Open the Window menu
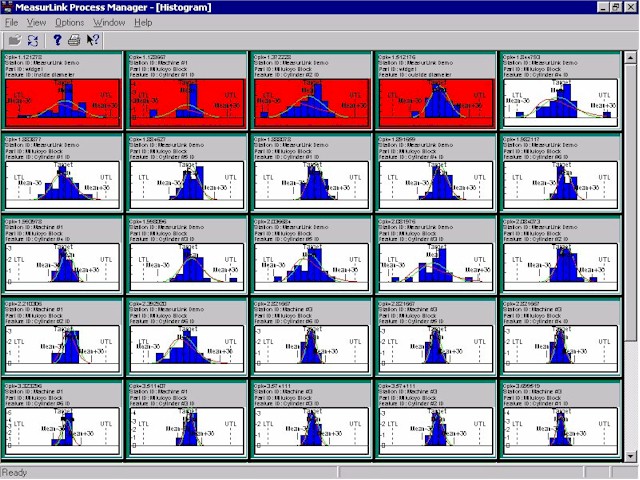 click(x=109, y=22)
